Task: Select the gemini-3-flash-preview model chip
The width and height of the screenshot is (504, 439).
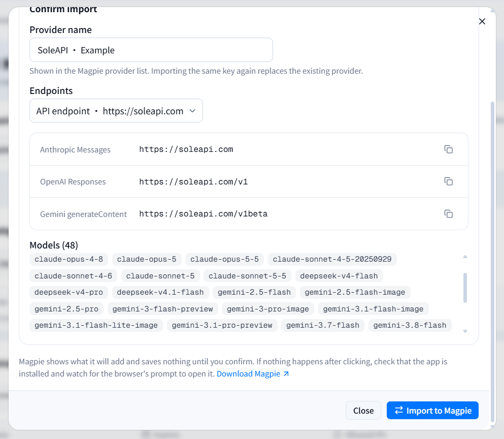Action: coord(162,309)
